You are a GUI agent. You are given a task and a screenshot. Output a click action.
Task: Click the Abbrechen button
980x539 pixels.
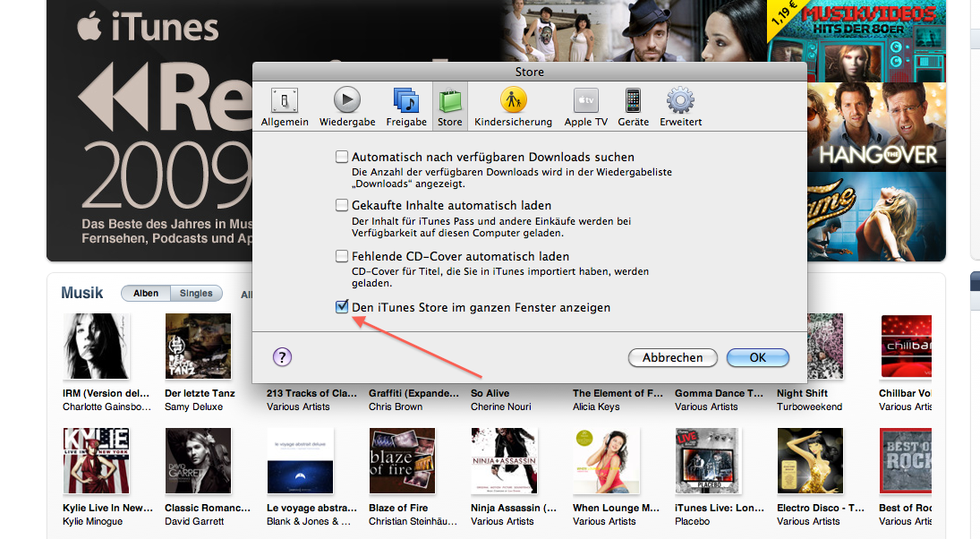tap(672, 357)
